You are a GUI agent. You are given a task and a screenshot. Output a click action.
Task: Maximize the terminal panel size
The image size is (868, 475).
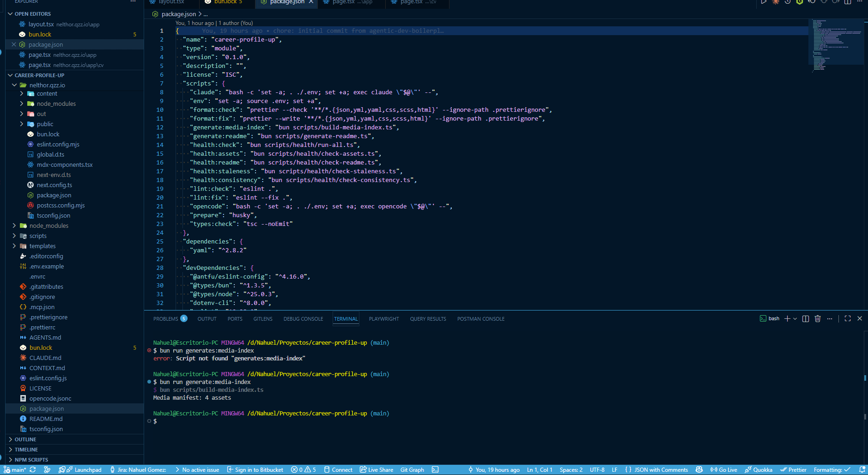click(x=848, y=319)
